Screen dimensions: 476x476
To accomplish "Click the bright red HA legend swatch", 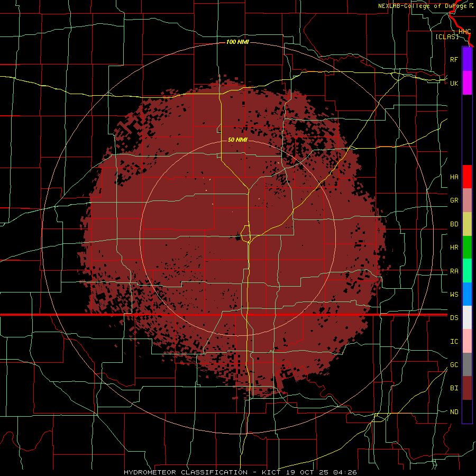I will [x=467, y=177].
